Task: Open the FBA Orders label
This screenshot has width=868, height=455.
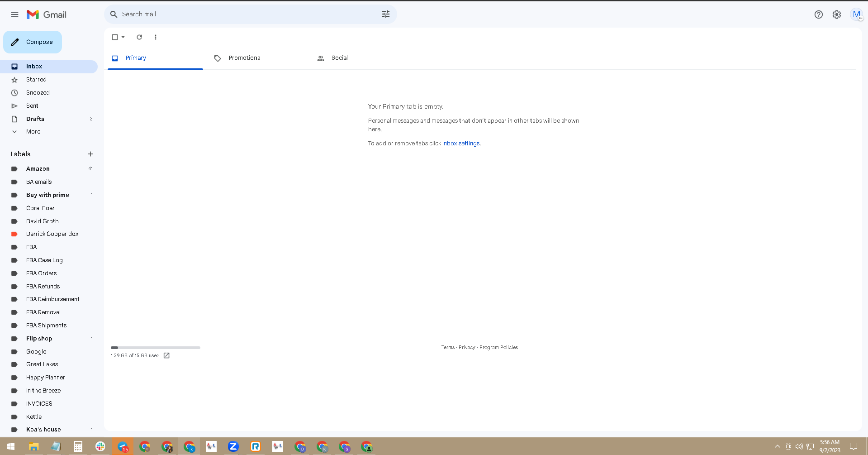Action: tap(49, 273)
